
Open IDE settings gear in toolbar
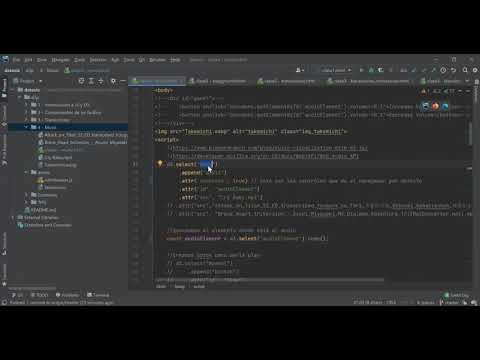[475, 70]
